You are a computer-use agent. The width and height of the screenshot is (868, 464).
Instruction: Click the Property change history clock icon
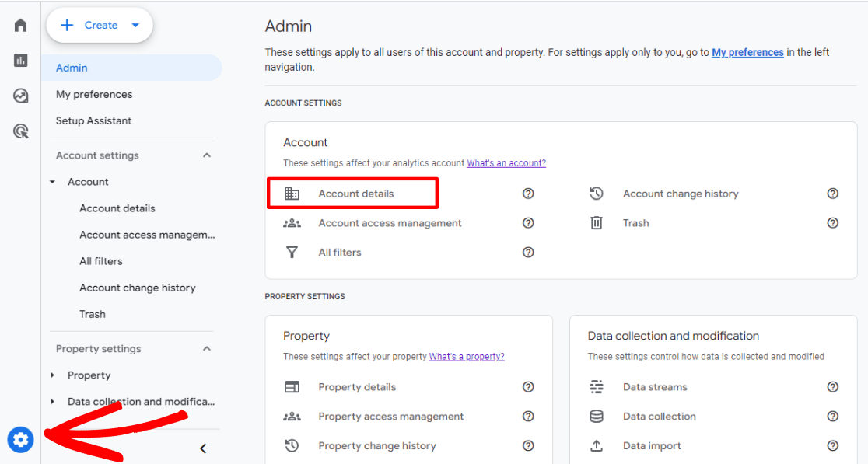(292, 446)
